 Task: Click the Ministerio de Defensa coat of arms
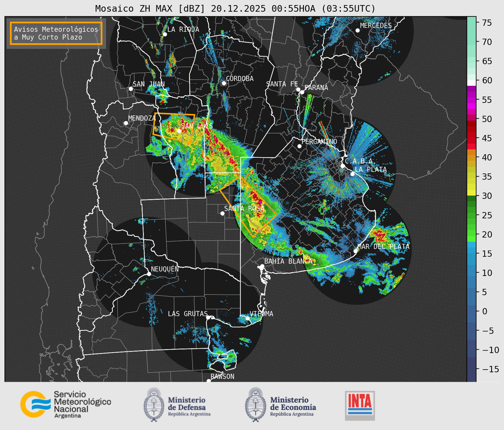[154, 405]
